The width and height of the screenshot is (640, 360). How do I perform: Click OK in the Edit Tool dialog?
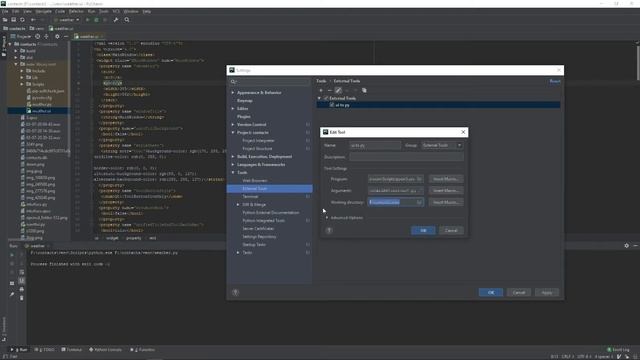pyautogui.click(x=423, y=231)
